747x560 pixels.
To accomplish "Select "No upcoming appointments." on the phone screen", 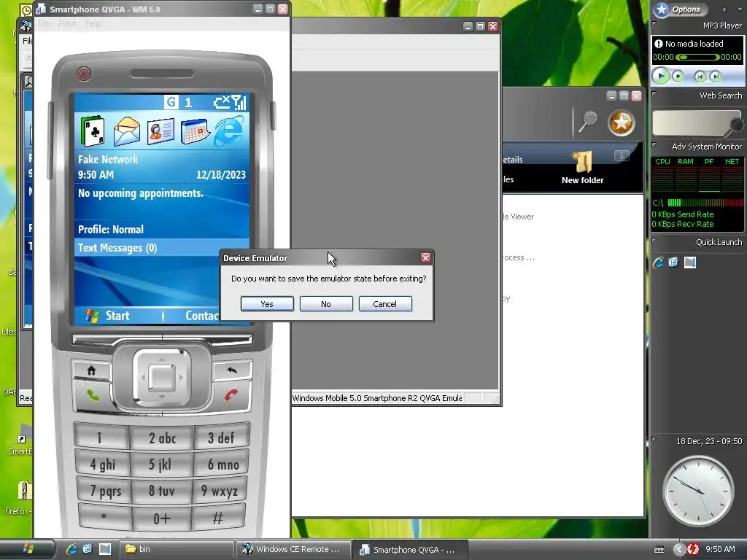I will point(141,192).
